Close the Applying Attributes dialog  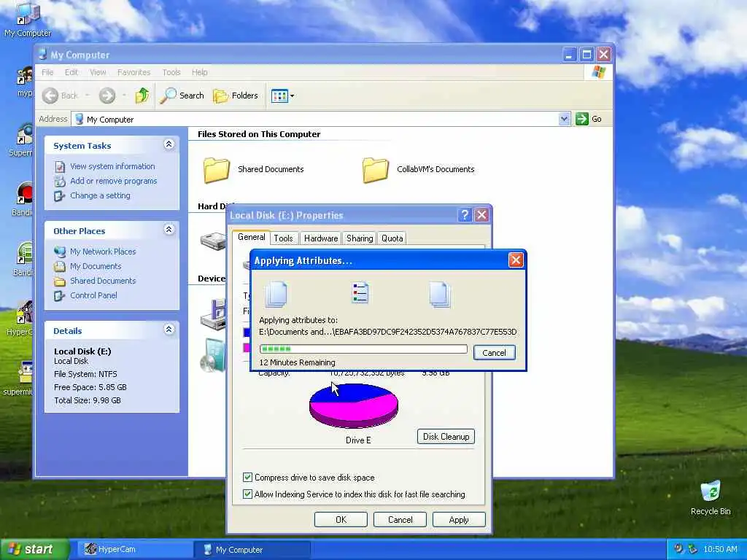tap(516, 260)
